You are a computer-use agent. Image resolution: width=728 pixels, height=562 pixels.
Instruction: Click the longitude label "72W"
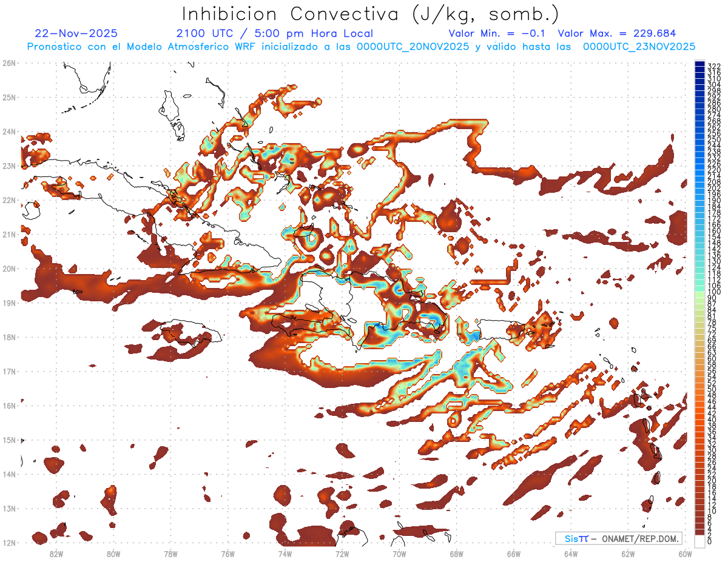[342, 554]
